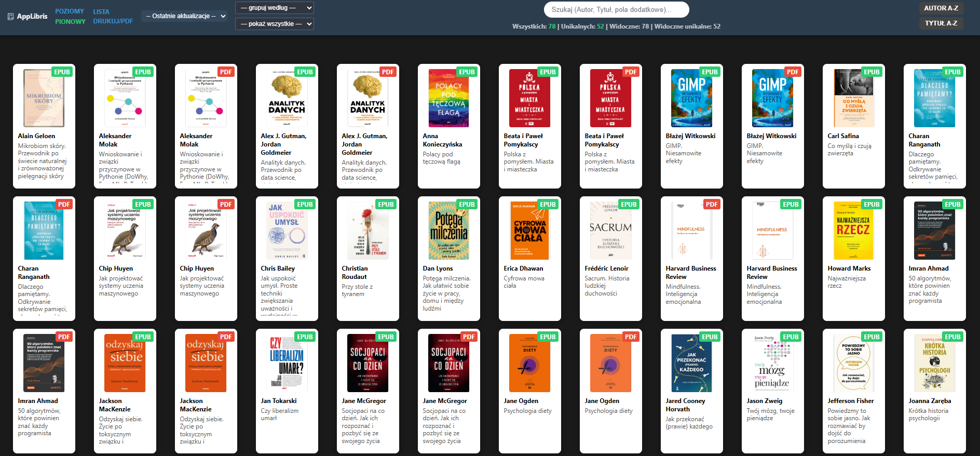Image resolution: width=980 pixels, height=456 pixels.
Task: Open Analityk danych EPUB cover
Action: point(287,98)
